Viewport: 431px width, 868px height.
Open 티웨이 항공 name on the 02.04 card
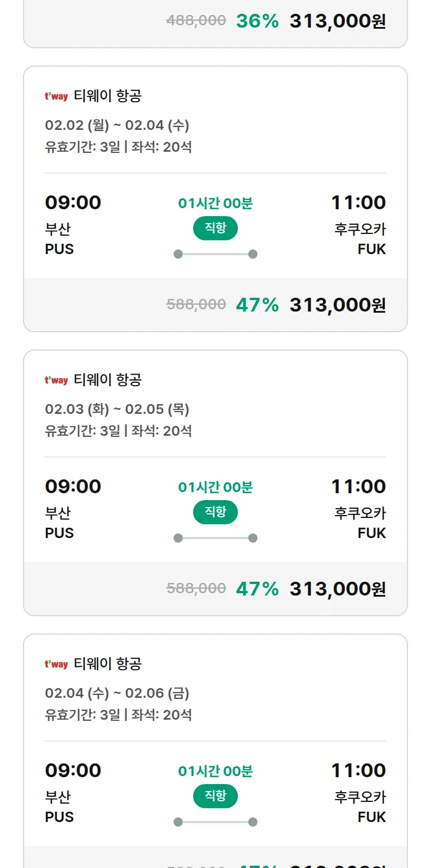pos(107,664)
